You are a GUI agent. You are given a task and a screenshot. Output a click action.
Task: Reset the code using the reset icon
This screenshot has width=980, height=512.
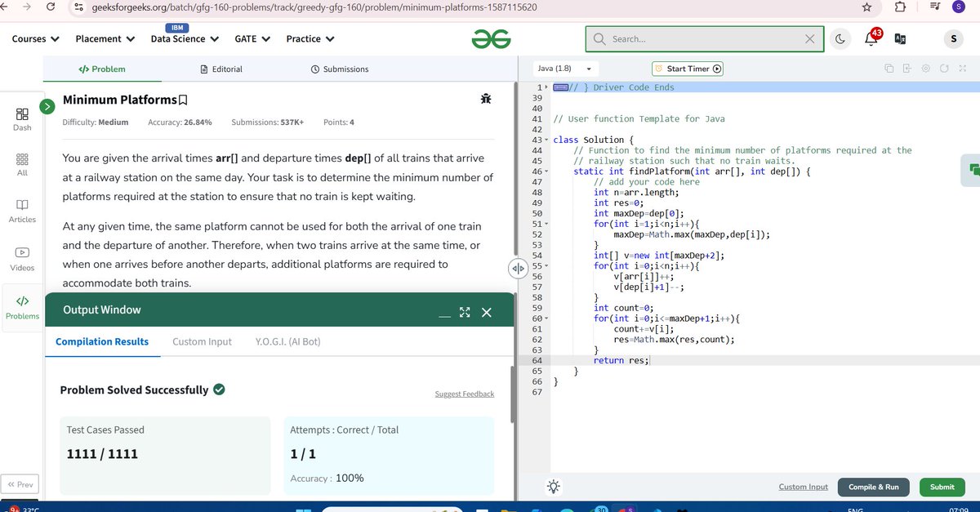point(944,68)
